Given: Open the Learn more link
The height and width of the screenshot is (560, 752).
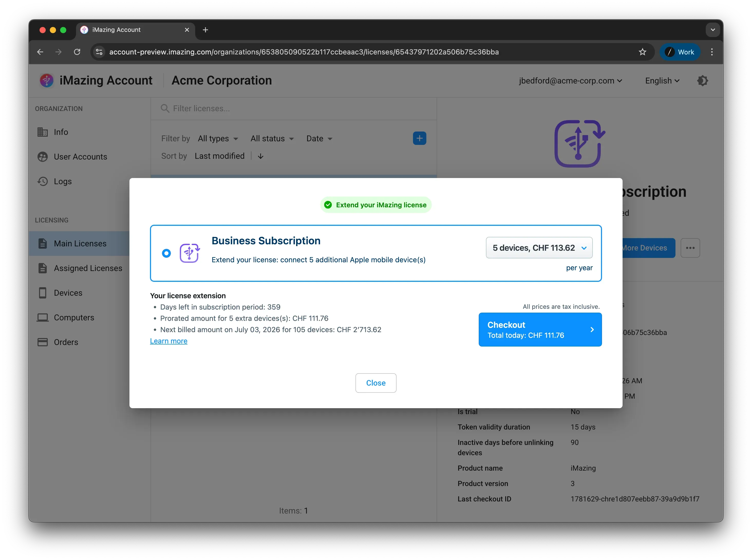Looking at the screenshot, I should [168, 341].
